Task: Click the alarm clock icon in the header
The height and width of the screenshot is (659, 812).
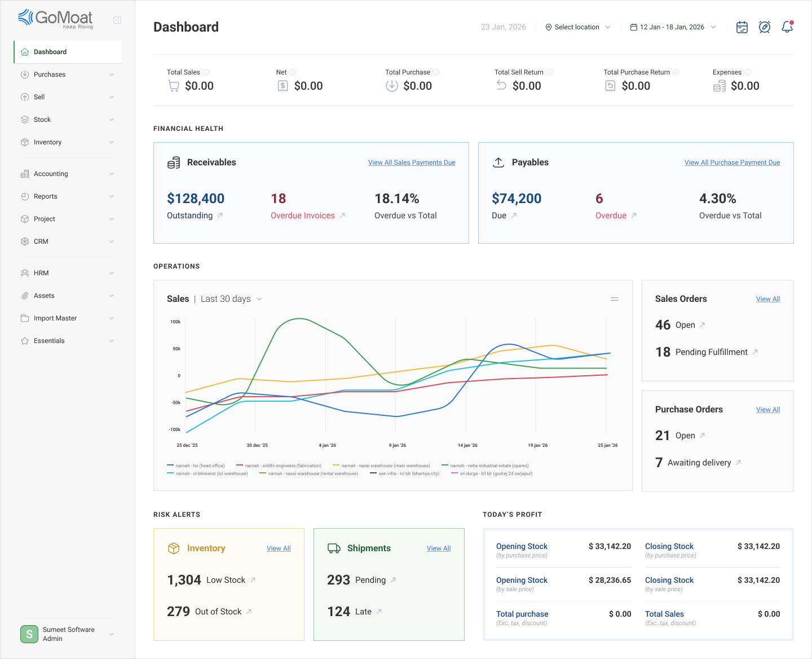Action: pos(765,27)
